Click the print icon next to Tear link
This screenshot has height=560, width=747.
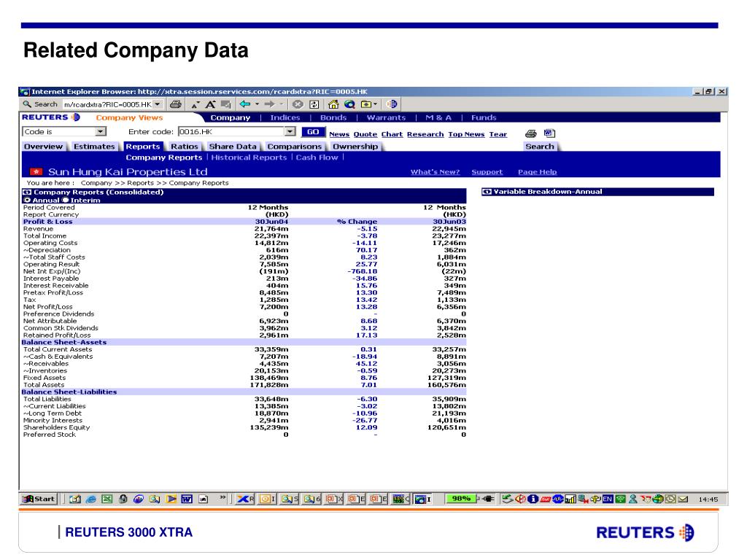tap(531, 134)
